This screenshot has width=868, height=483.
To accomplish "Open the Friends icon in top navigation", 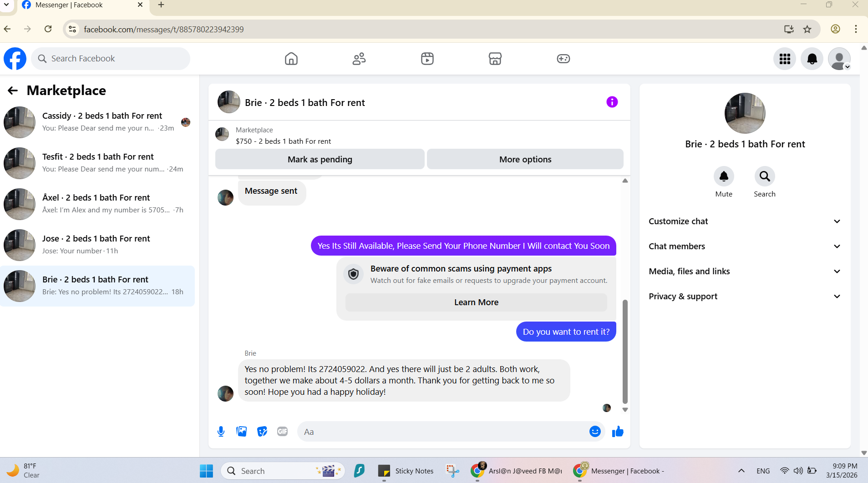I will pos(359,59).
